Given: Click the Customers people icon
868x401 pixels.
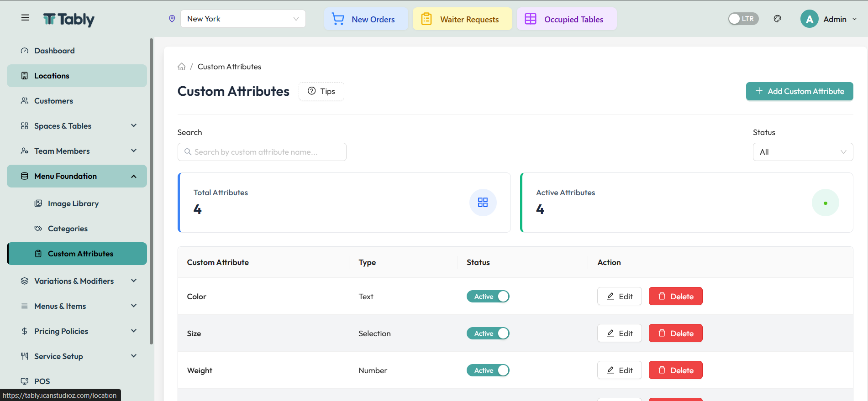Looking at the screenshot, I should [25, 101].
